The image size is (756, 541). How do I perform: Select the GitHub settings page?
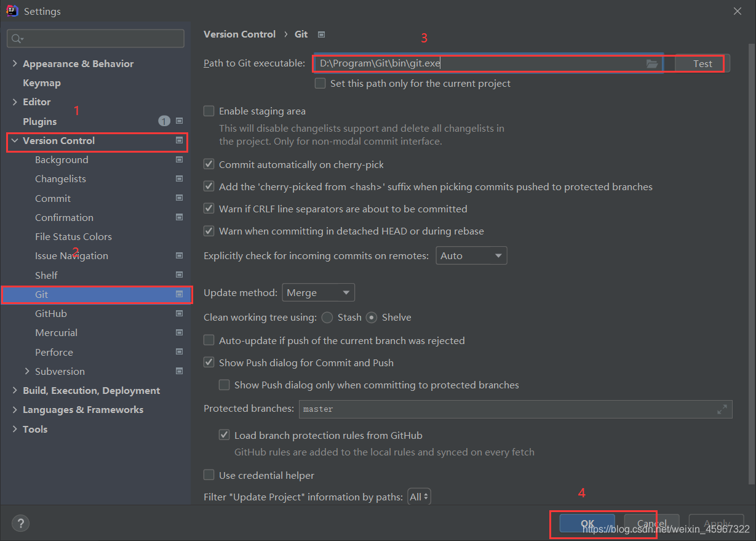coord(51,313)
